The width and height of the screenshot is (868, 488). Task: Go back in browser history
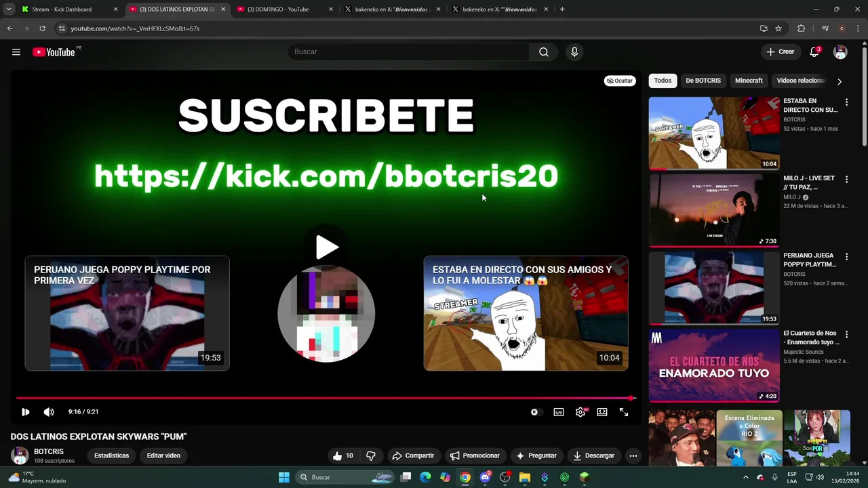click(x=9, y=28)
